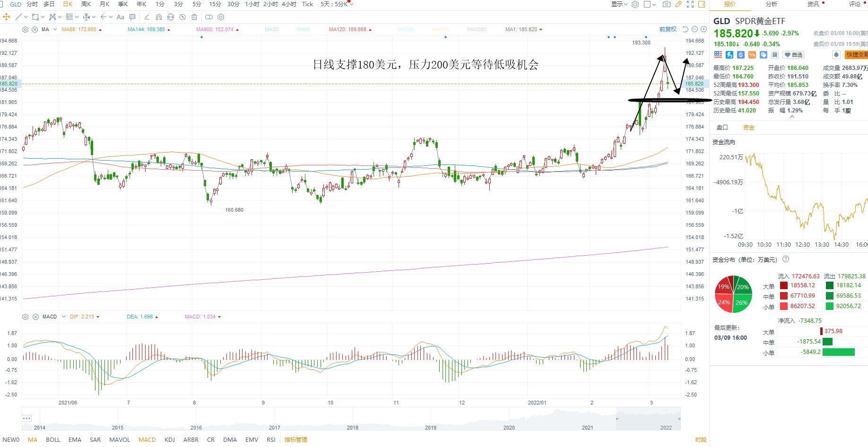Expand the line tool dropdown arrow
Image resolution: width=868 pixels, height=447 pixels.
(x=26, y=17)
